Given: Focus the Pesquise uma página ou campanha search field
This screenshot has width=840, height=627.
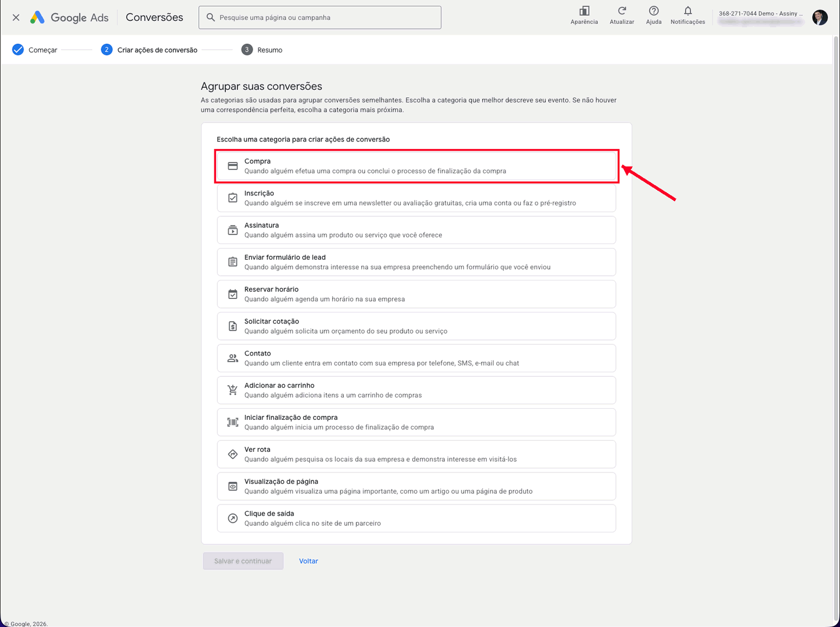Looking at the screenshot, I should [x=320, y=17].
